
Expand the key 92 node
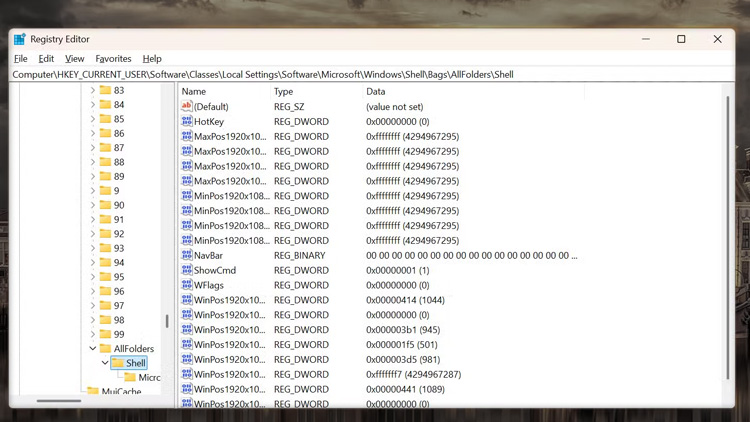[93, 233]
